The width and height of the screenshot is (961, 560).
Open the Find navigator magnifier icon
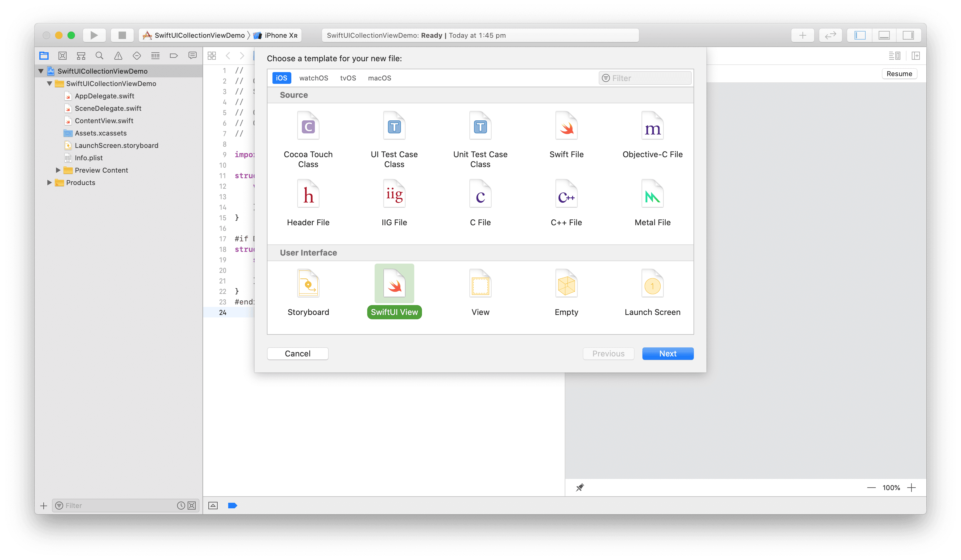click(x=99, y=56)
